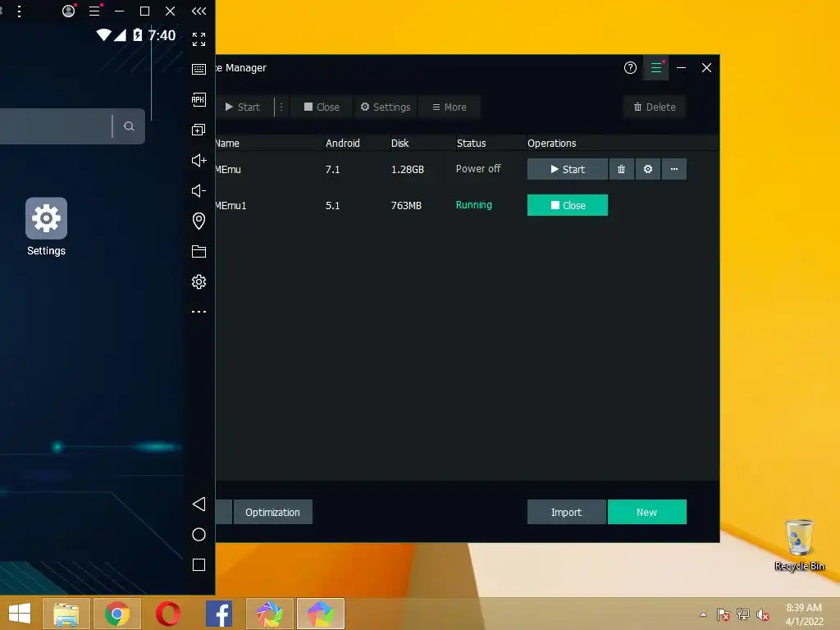The width and height of the screenshot is (840, 630).
Task: Select the MEmu1 row name
Action: click(231, 206)
